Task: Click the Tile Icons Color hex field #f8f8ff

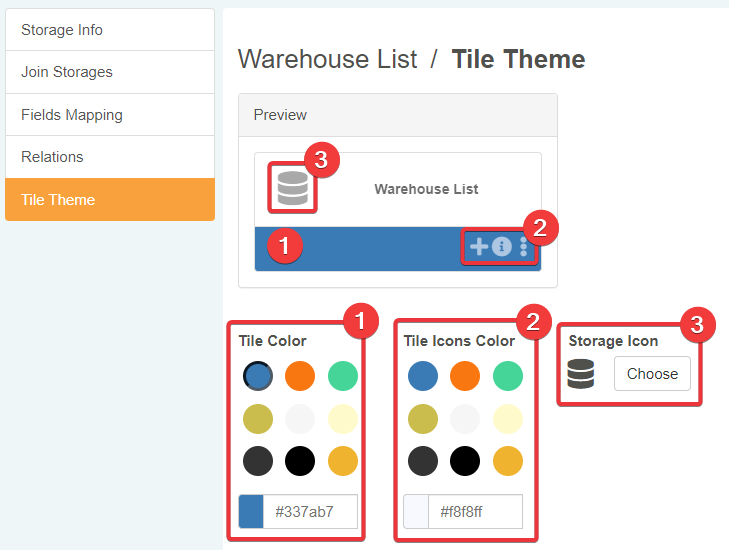Action: (475, 512)
